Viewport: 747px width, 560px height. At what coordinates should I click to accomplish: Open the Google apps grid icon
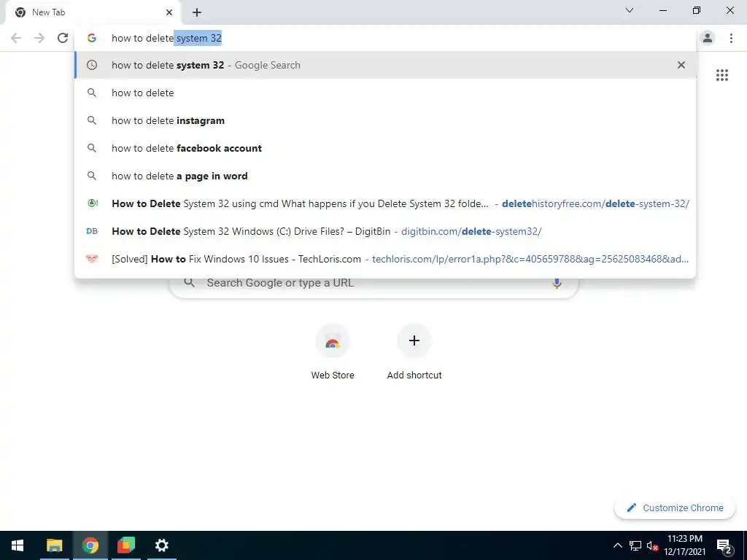(x=721, y=75)
